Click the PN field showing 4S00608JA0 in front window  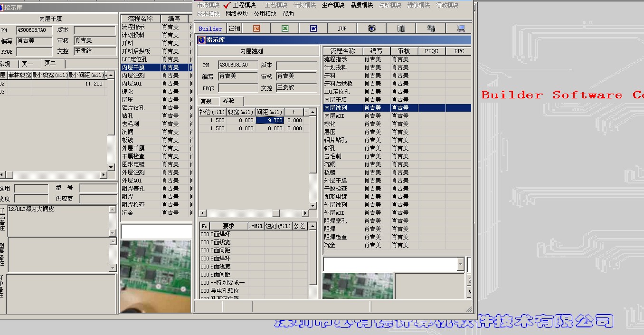click(237, 65)
